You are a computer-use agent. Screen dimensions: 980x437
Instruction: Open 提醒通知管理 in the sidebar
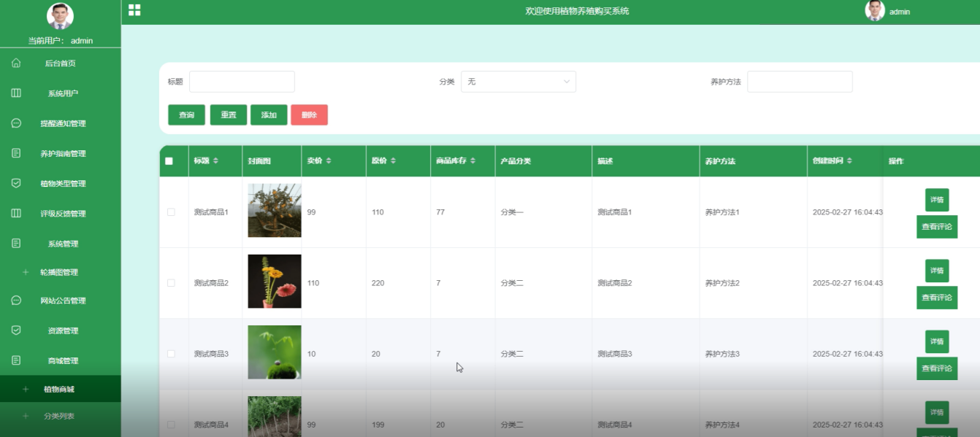pyautogui.click(x=61, y=123)
